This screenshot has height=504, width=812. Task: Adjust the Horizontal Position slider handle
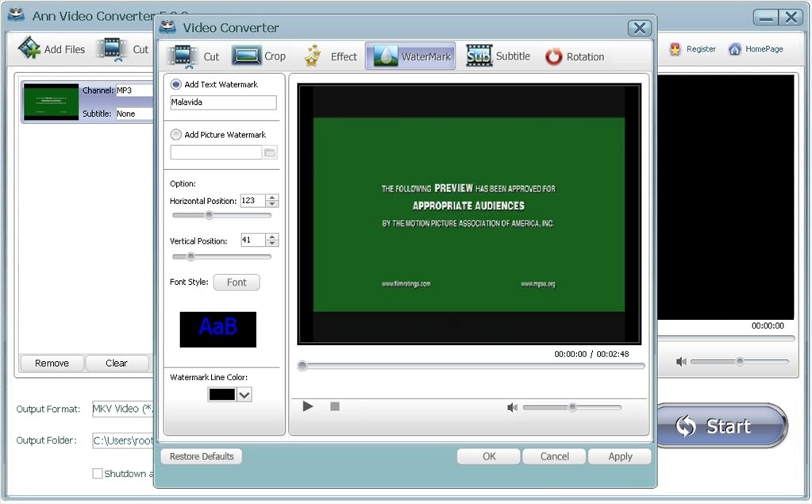click(x=209, y=215)
